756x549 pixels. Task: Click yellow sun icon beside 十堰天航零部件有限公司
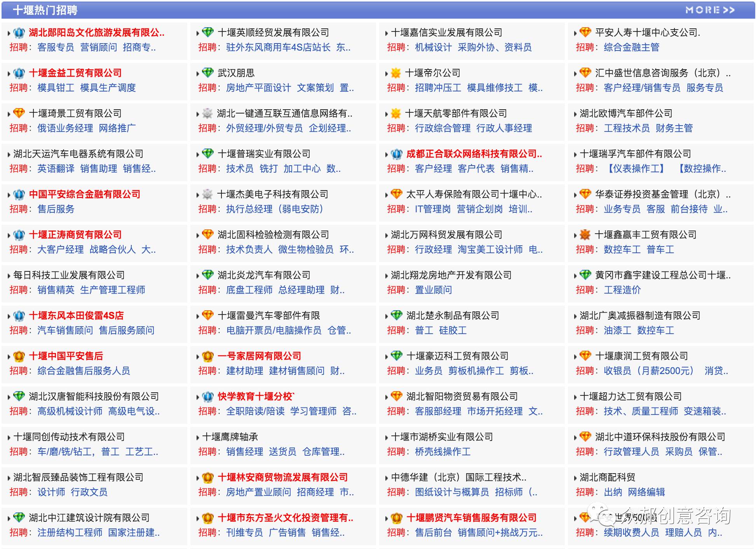tap(396, 114)
